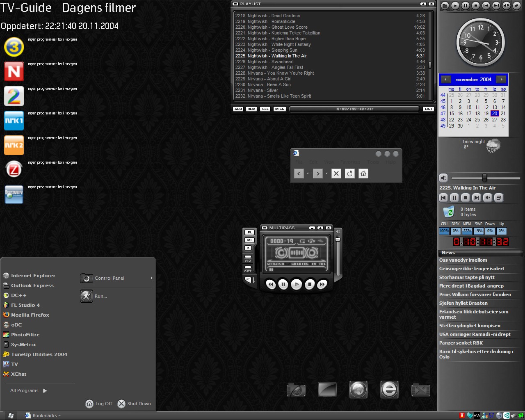
Task: Launch the Internet Explorer 'e' dock icon
Action: pos(389,390)
